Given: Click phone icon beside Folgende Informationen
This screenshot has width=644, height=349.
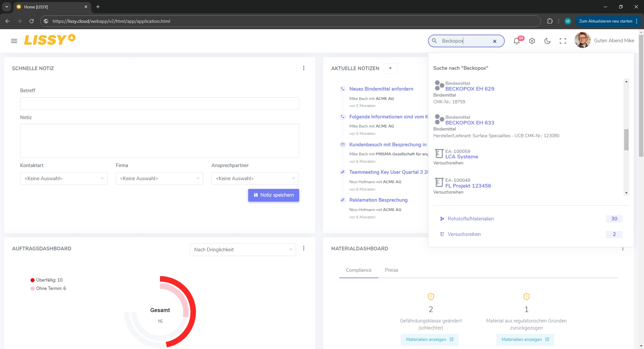Looking at the screenshot, I should point(342,117).
